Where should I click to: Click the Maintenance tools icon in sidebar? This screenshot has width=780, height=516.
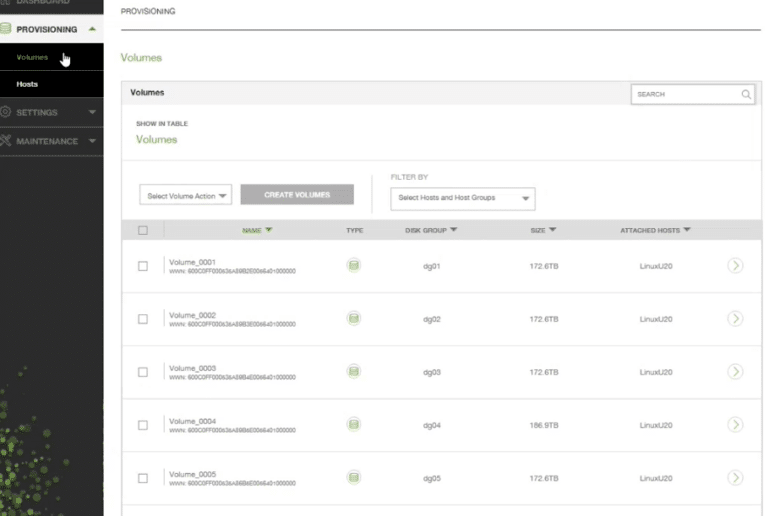5,141
